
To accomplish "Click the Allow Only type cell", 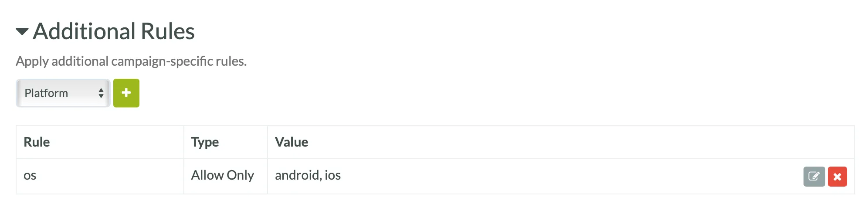I will pyautogui.click(x=226, y=176).
